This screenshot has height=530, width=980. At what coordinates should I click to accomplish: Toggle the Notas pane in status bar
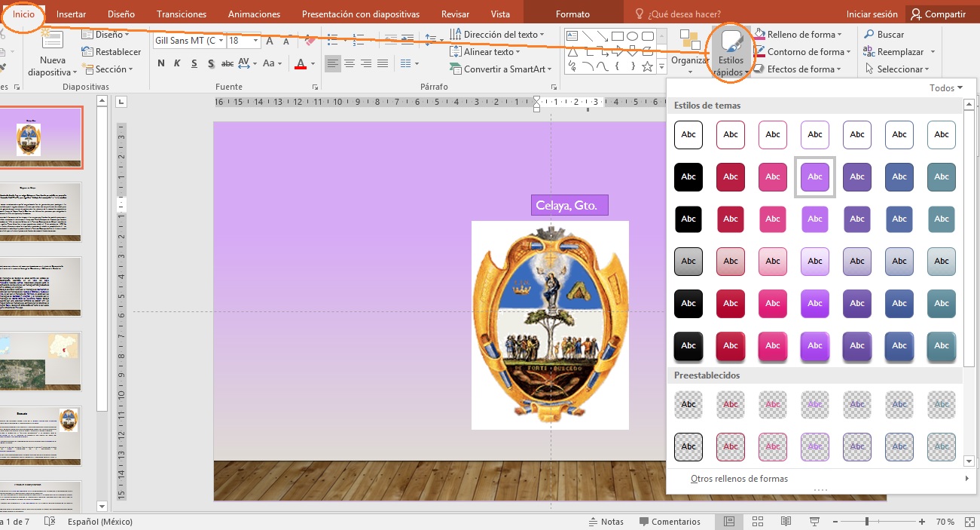tap(606, 522)
